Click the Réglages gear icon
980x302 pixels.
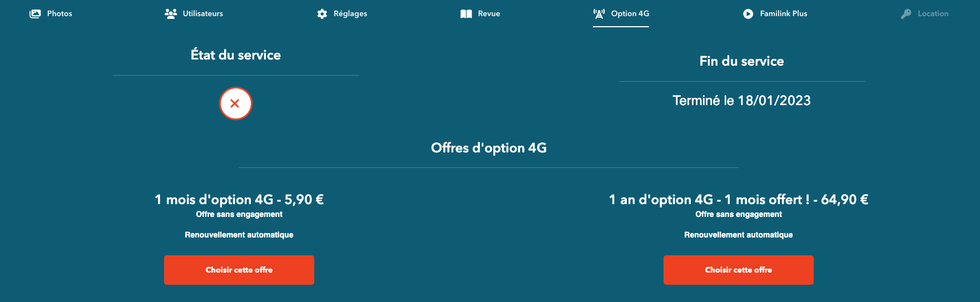pos(322,14)
